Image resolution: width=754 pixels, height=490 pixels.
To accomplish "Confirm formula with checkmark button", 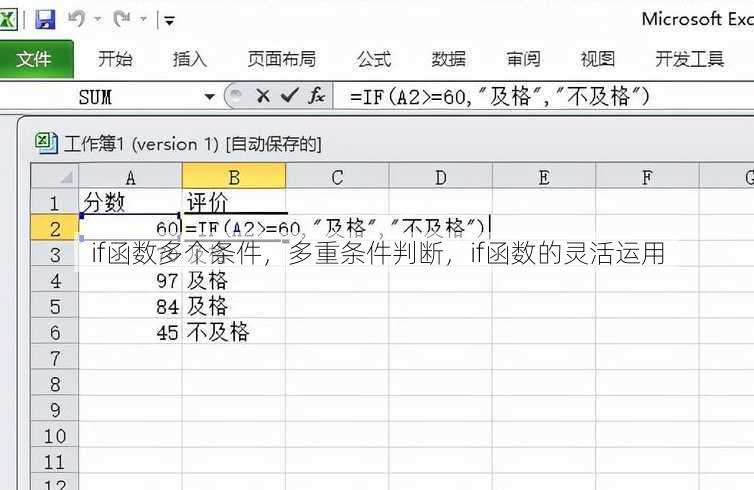I will coord(290,96).
